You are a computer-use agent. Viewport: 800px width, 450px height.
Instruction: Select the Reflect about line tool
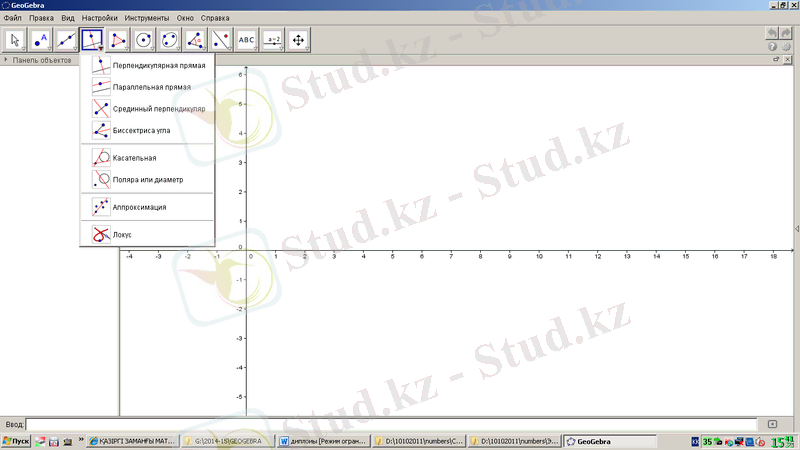pos(221,40)
